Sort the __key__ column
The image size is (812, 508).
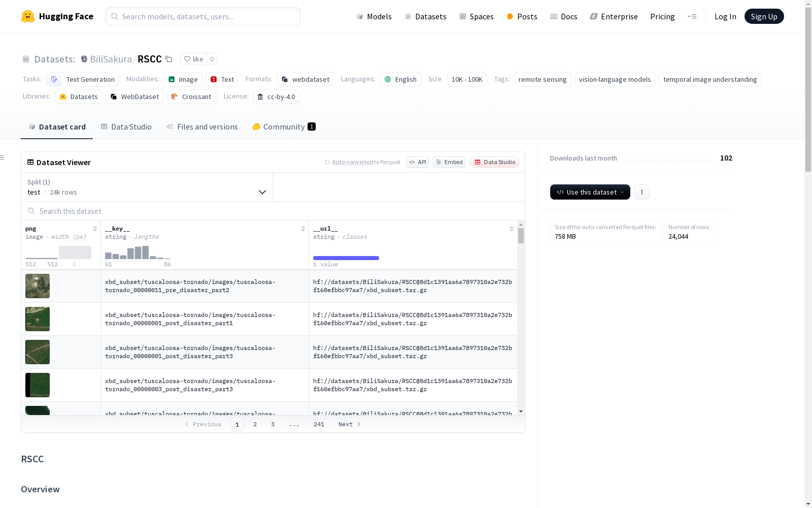pyautogui.click(x=303, y=229)
